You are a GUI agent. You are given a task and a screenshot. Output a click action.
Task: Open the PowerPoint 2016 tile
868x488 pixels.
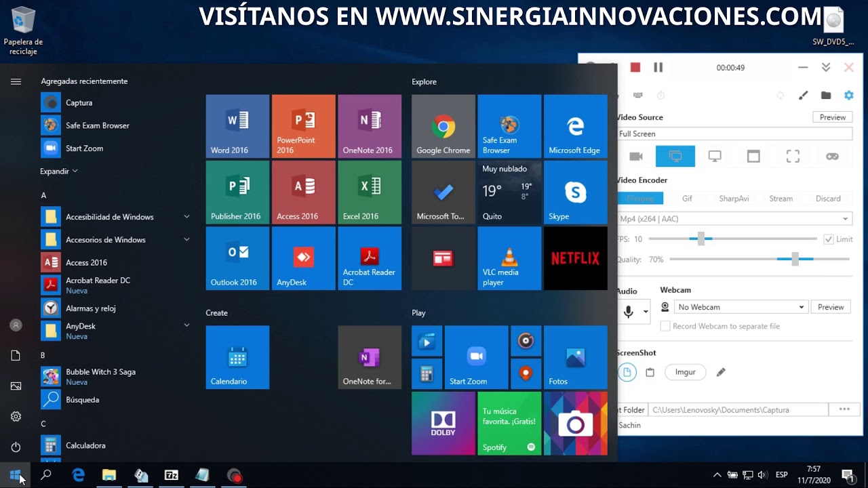[x=303, y=126]
